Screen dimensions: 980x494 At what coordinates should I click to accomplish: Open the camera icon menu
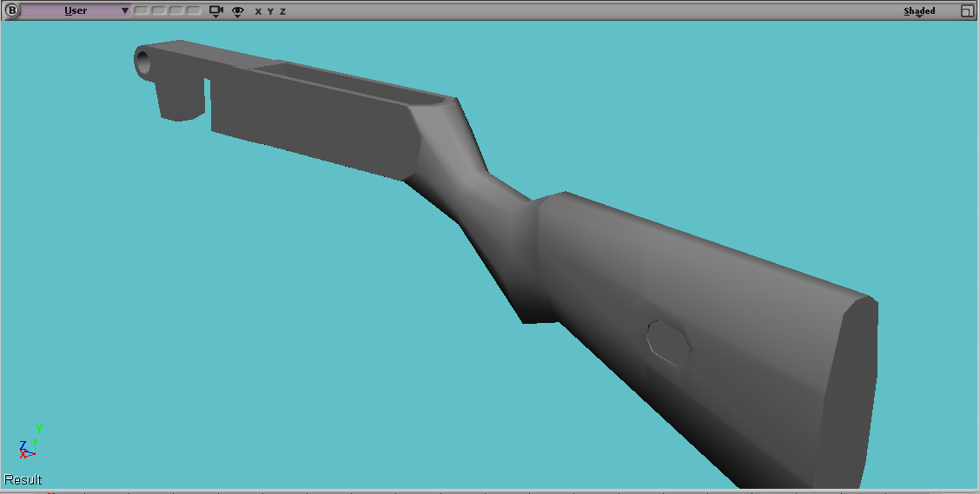(x=216, y=11)
